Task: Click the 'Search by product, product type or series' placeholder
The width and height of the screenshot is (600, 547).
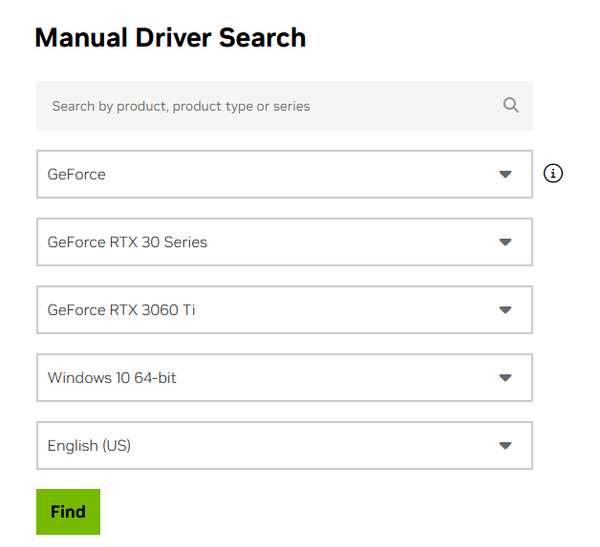Action: point(181,106)
